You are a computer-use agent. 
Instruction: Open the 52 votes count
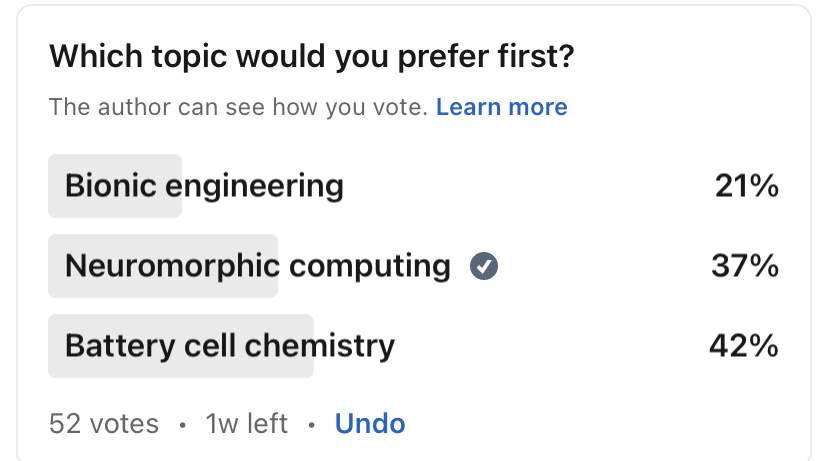tap(104, 424)
